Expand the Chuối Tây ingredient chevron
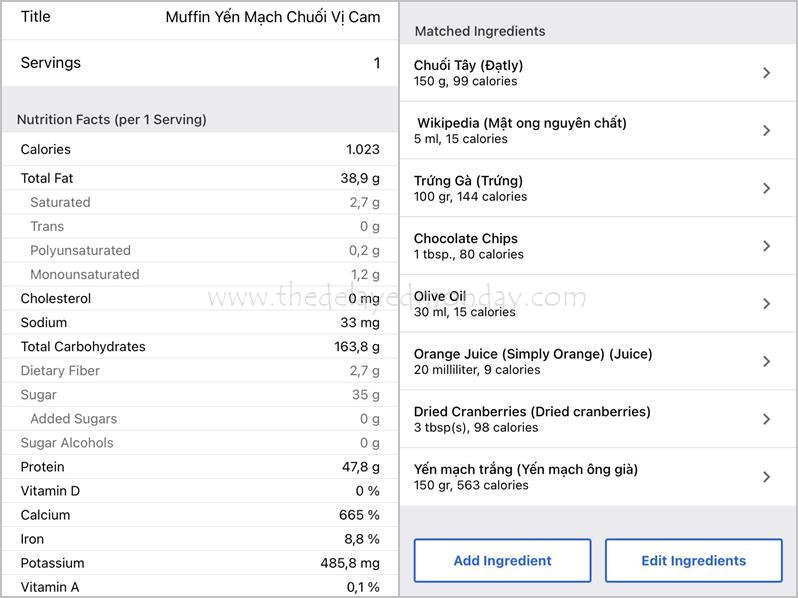This screenshot has width=798, height=598. [767, 73]
